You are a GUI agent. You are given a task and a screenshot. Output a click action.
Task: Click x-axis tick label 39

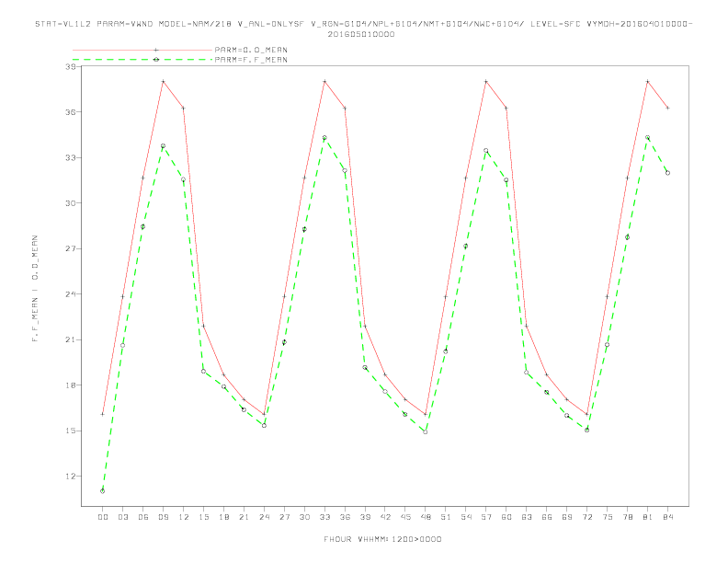(x=365, y=517)
